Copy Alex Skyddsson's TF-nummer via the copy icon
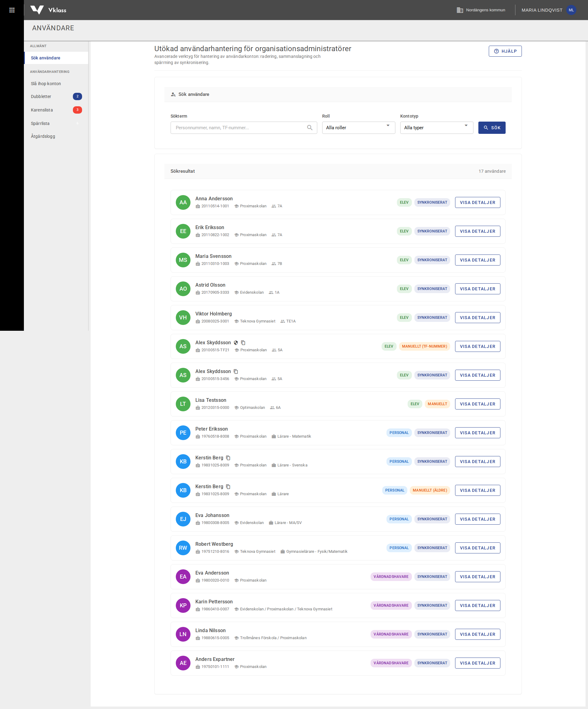 pos(244,342)
